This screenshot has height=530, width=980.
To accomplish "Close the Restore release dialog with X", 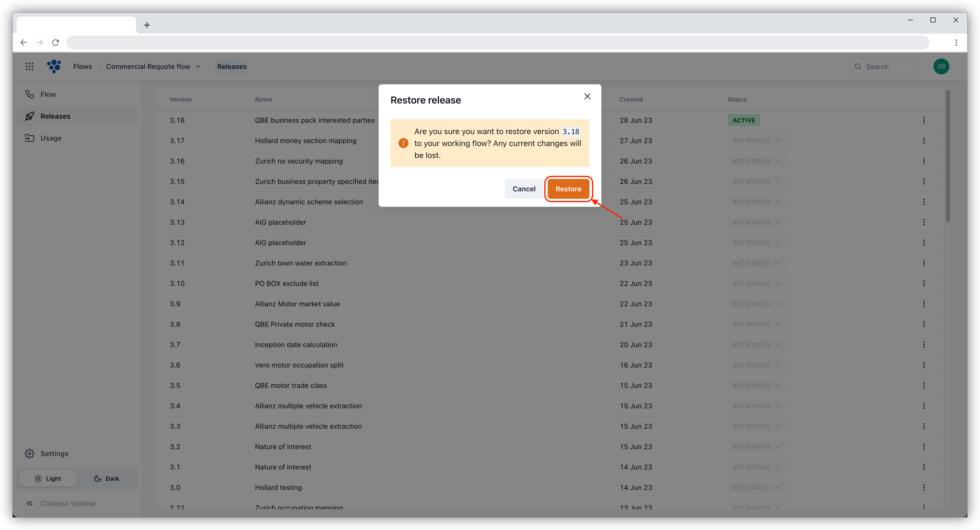I will tap(587, 96).
